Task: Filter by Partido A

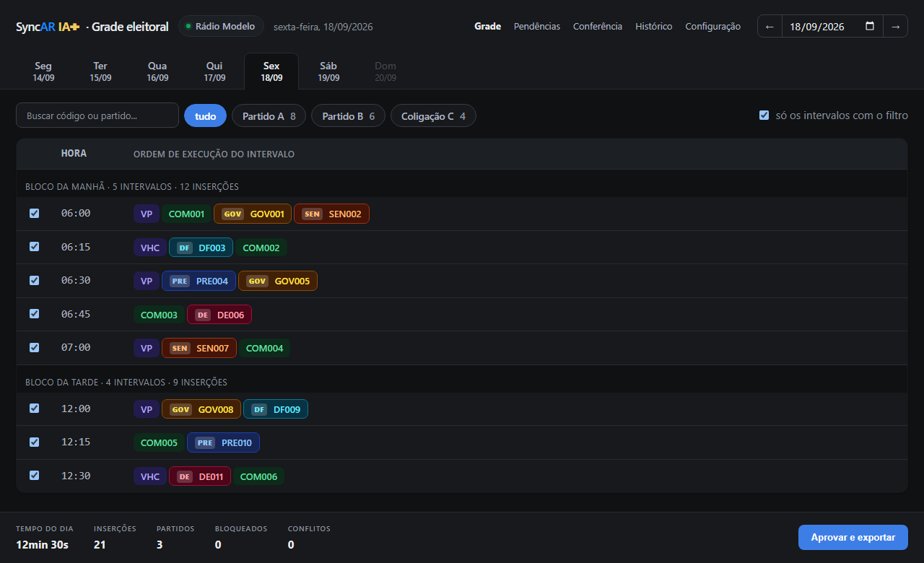Action: 269,115
